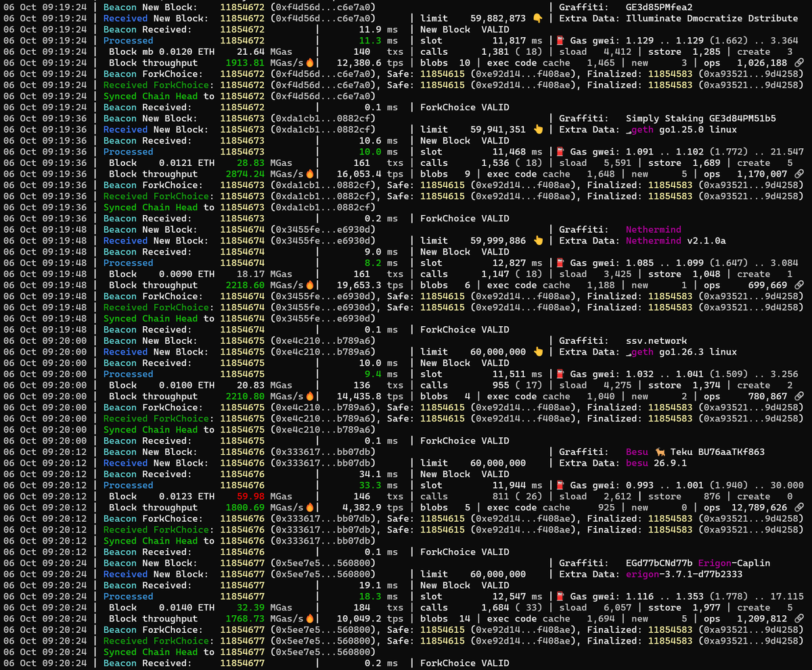
Task: Click 'Synced Chain Head' for block 11854675
Action: tap(150, 429)
